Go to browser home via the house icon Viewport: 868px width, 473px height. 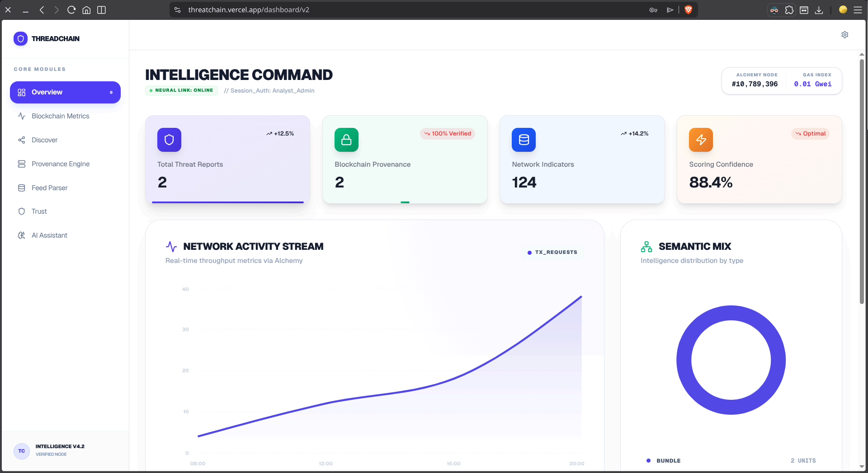click(x=86, y=10)
